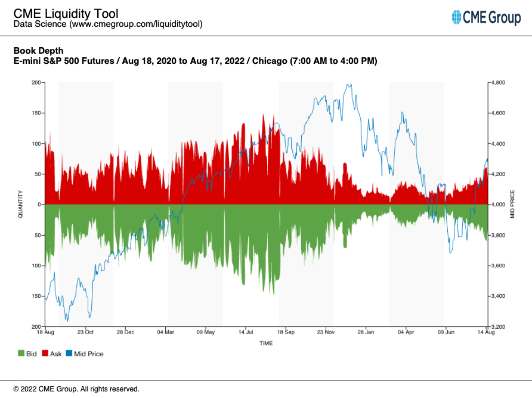The height and width of the screenshot is (398, 532).
Task: Click the '3,400' mid price tick
Action: (x=498, y=296)
